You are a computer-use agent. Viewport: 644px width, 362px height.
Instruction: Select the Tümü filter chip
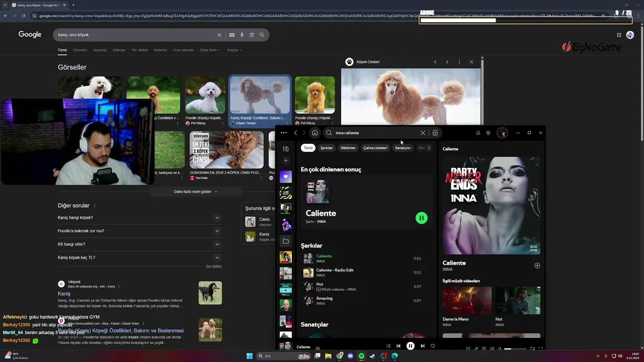[x=308, y=148]
